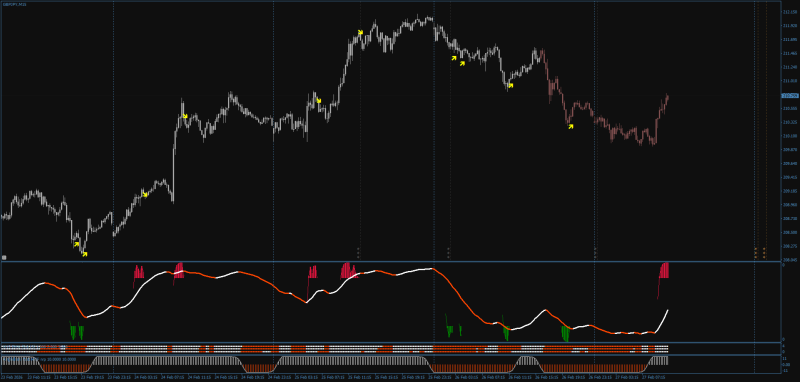Click the 211.465 price scale value
The height and width of the screenshot is (382, 800).
point(789,53)
